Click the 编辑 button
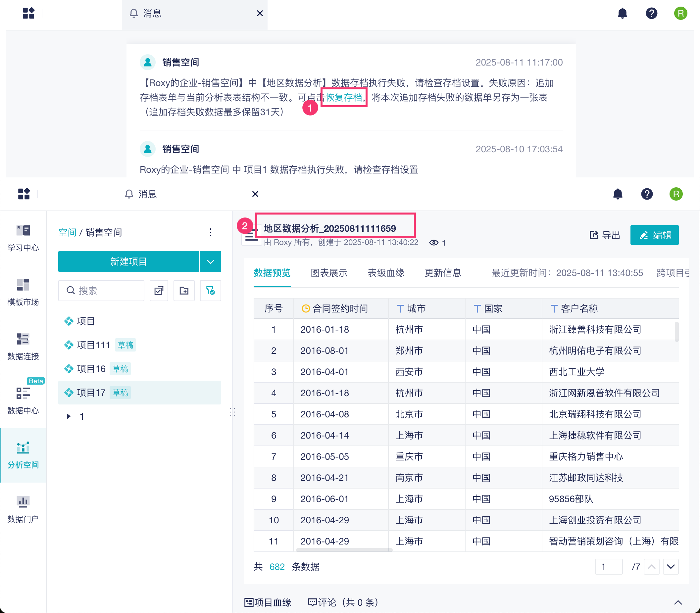Viewport: 700px width, 613px height. pyautogui.click(x=654, y=235)
